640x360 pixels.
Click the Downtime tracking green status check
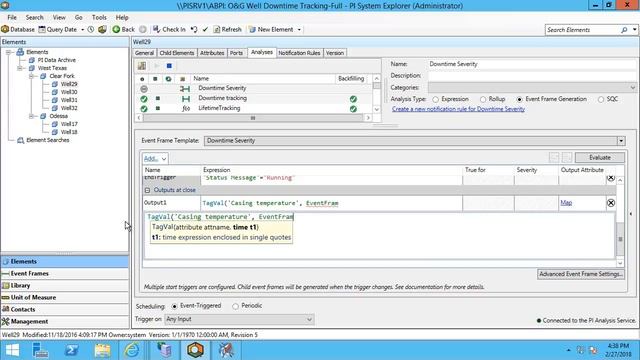(x=144, y=99)
